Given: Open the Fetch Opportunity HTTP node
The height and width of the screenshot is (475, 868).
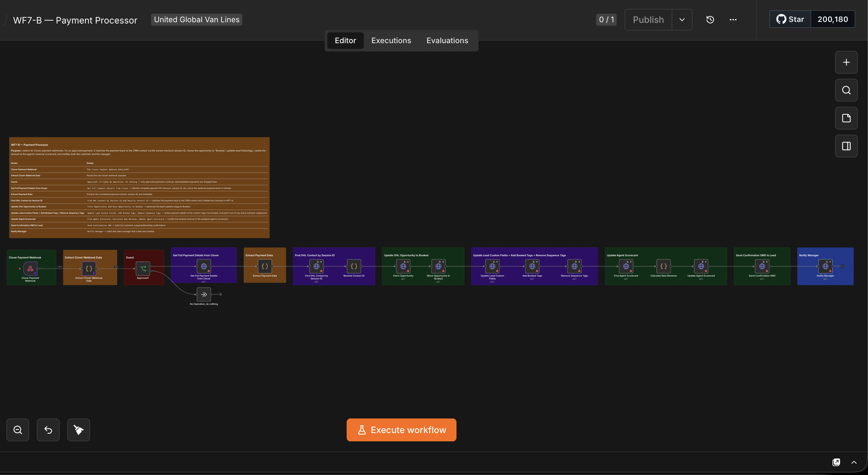Looking at the screenshot, I should click(403, 266).
